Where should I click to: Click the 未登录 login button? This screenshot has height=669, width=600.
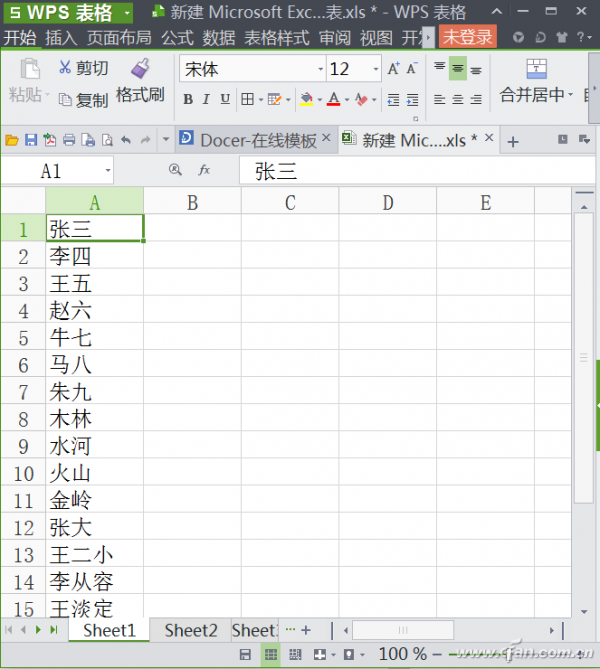(467, 38)
